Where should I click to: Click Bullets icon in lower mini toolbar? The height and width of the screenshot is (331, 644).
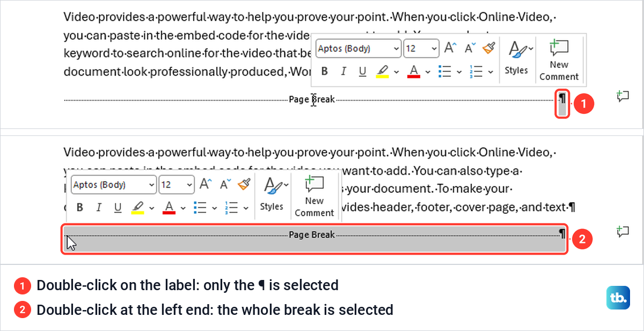click(x=200, y=207)
